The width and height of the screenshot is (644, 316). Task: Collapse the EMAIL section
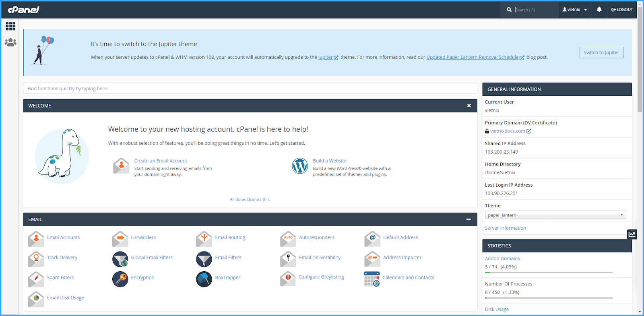[x=469, y=219]
